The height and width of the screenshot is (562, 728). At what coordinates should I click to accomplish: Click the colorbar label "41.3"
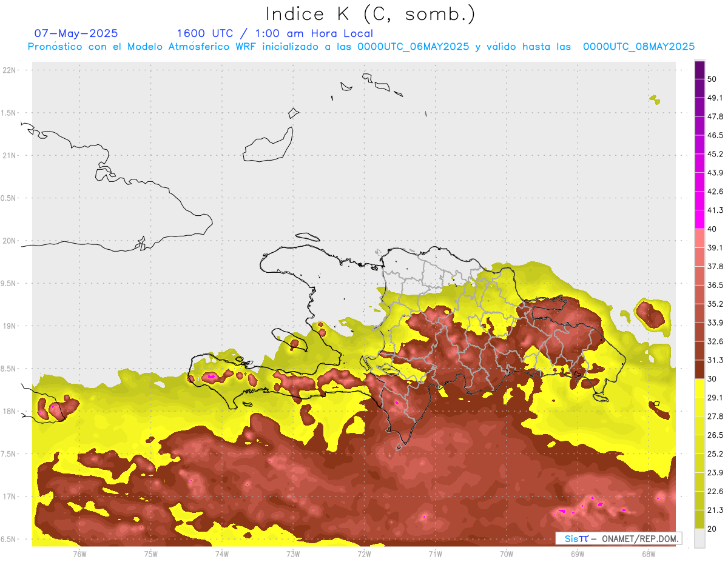[x=715, y=210]
